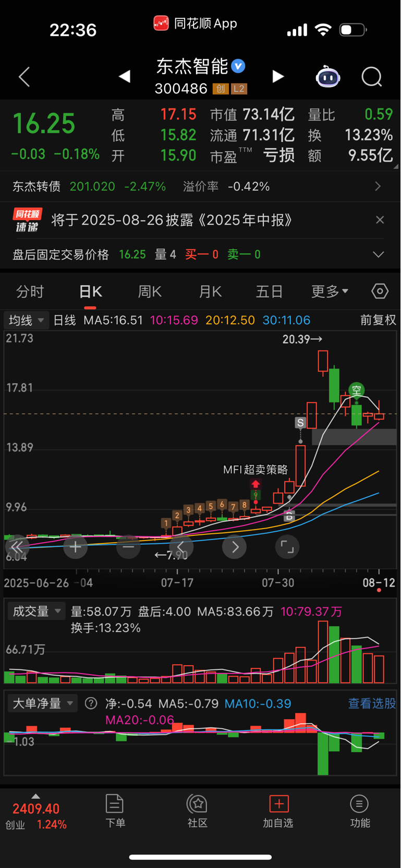Tap the B buy signal marker

point(289,516)
